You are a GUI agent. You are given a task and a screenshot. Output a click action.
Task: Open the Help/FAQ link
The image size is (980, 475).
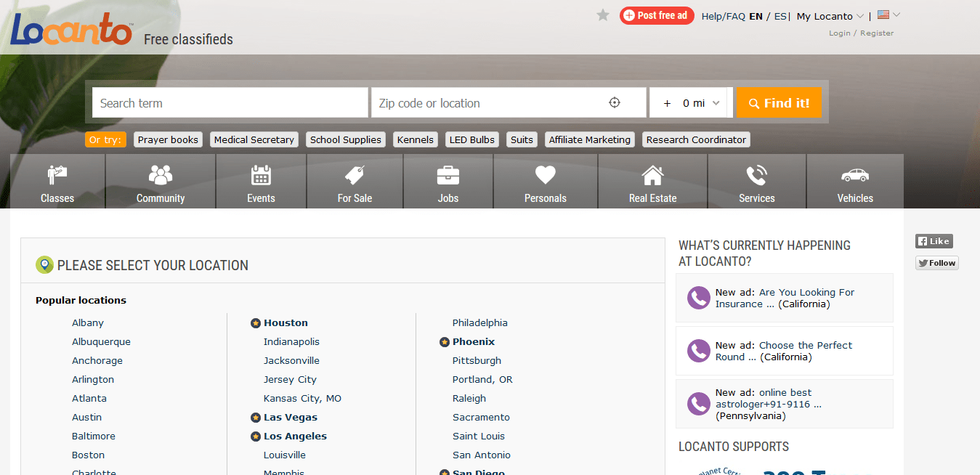click(723, 16)
